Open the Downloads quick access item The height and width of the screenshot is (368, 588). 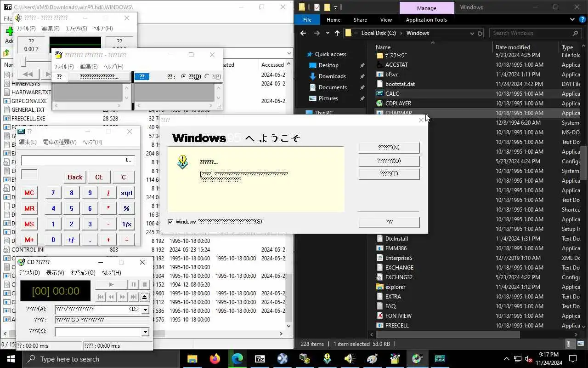pos(332,76)
